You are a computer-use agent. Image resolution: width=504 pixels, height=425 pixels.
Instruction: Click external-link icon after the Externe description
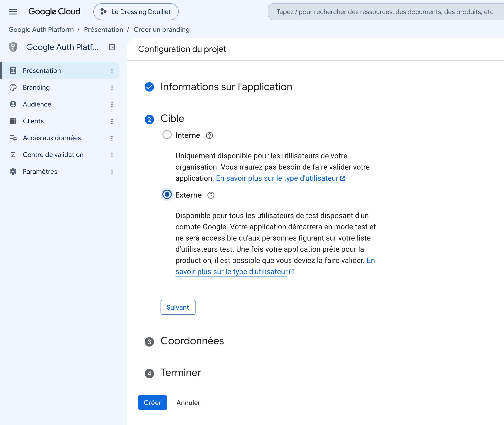click(x=292, y=272)
